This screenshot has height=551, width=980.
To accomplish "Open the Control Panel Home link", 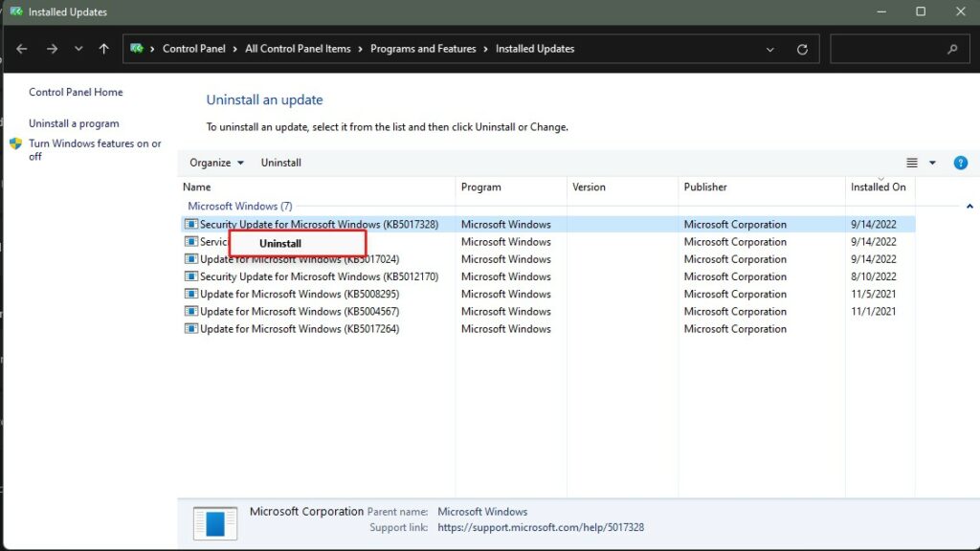I will pos(76,93).
